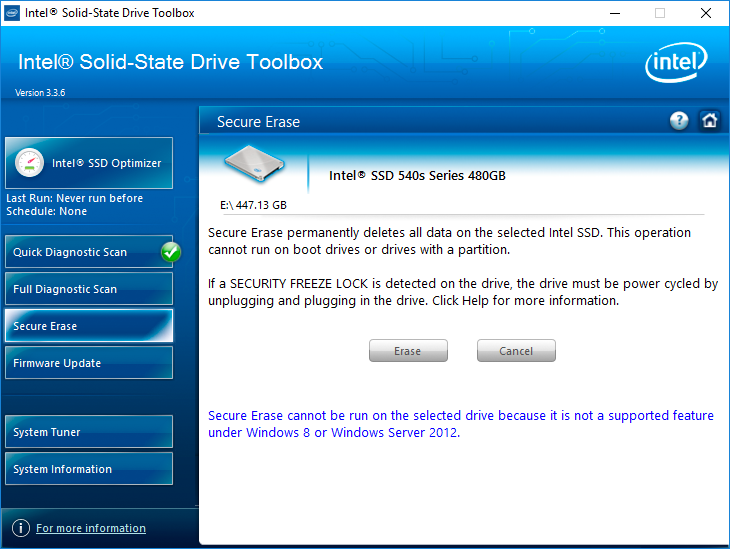This screenshot has height=549, width=730.
Task: Click the green checkmark on Quick Diagnostic Scan
Action: [171, 252]
